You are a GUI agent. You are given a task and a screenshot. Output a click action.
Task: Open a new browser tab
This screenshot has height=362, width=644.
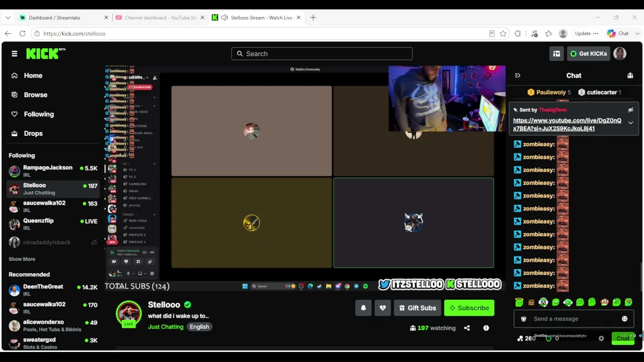point(313,18)
